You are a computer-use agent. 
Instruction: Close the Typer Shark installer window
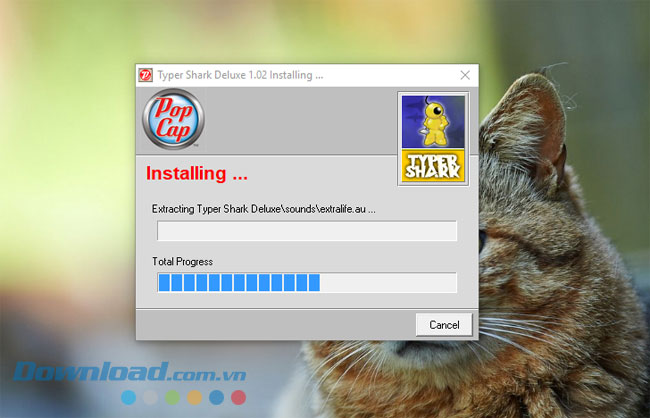[x=465, y=75]
